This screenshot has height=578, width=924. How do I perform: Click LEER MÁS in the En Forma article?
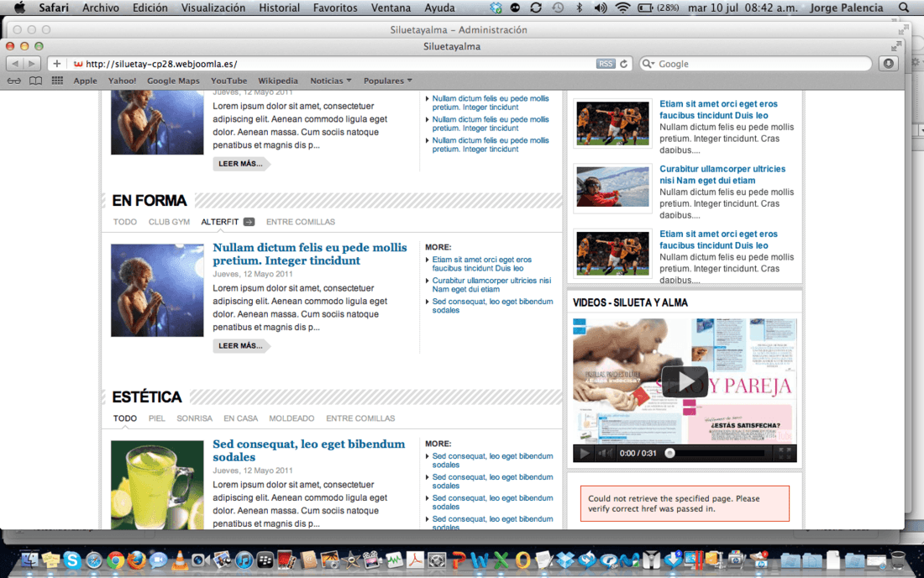pos(241,346)
